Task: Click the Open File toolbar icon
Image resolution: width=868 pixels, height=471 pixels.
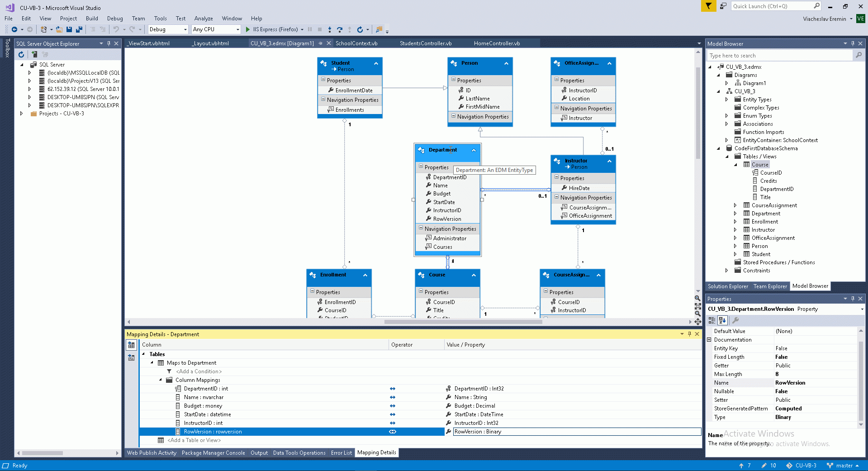Action: coord(59,29)
